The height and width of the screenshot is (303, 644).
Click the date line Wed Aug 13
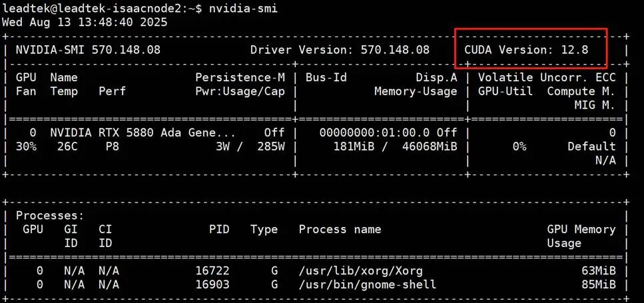[x=85, y=22]
